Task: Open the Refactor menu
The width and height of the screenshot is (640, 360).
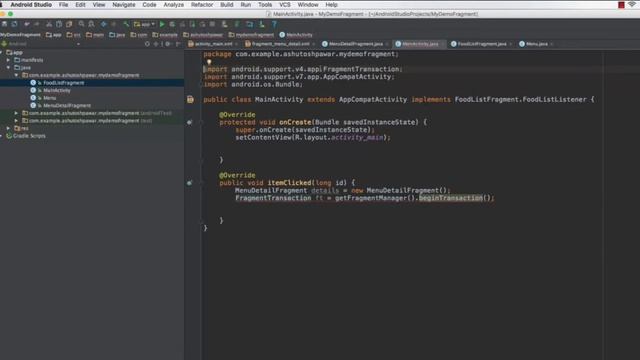Action: tap(202, 4)
